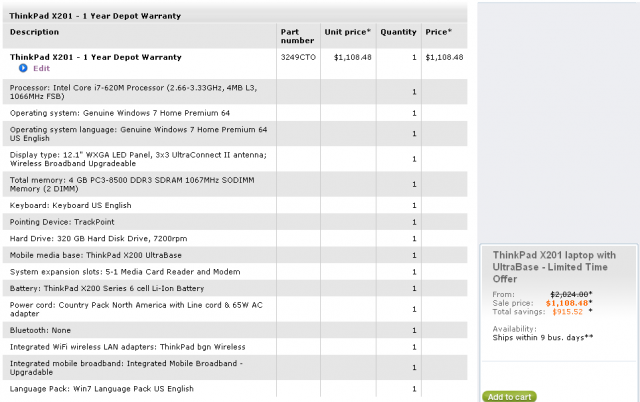Click the Total memory 4 GB row
This screenshot has height=402, width=640.
[235, 184]
